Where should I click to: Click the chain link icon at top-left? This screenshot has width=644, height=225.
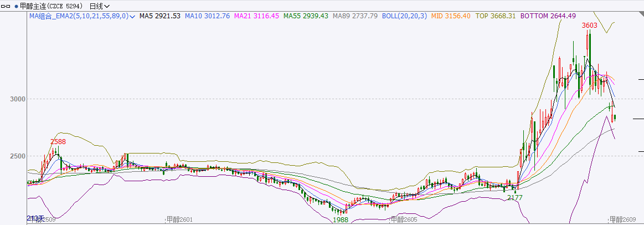7,6
